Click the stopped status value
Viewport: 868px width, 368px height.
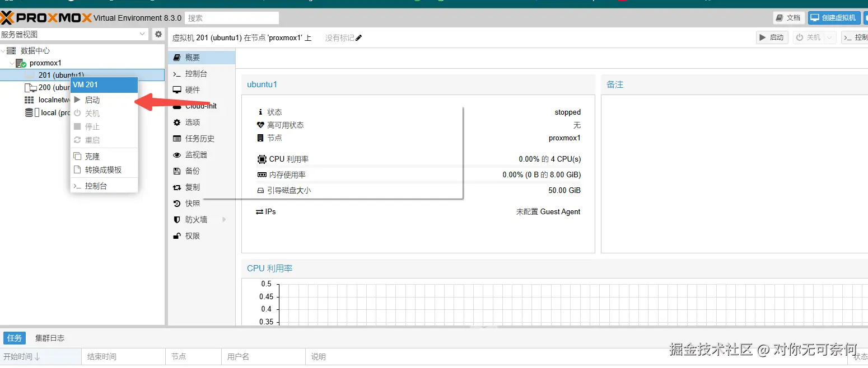tap(568, 112)
